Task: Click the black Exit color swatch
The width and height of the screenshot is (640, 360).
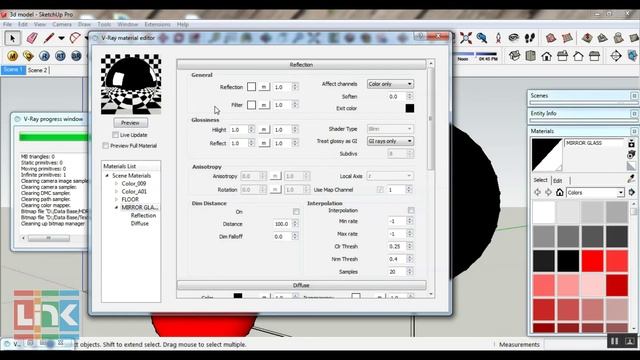Action: [410, 108]
